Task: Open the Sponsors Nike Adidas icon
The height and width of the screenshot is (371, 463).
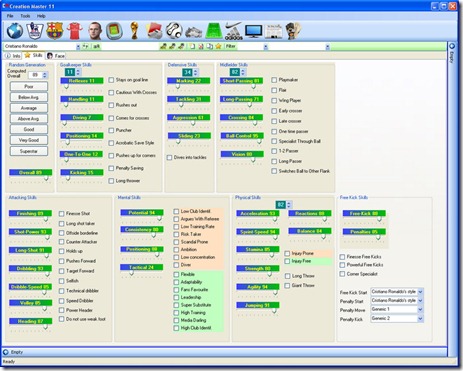Action: coord(233,31)
